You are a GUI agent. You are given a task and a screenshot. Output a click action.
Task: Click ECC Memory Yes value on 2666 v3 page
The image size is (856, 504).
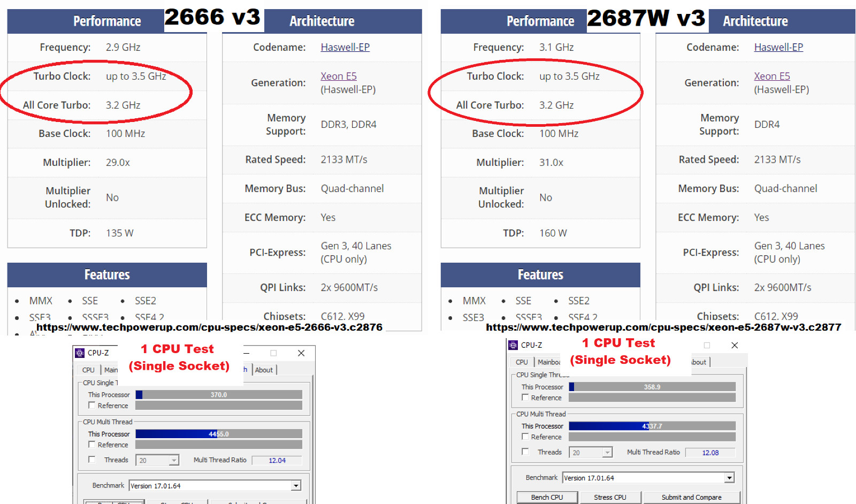tap(328, 217)
